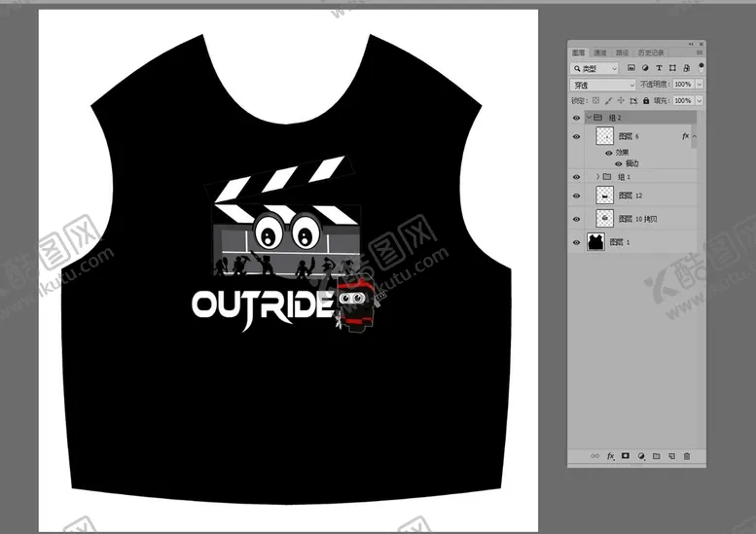Click the new group folder icon
The image size is (756, 534).
click(657, 455)
